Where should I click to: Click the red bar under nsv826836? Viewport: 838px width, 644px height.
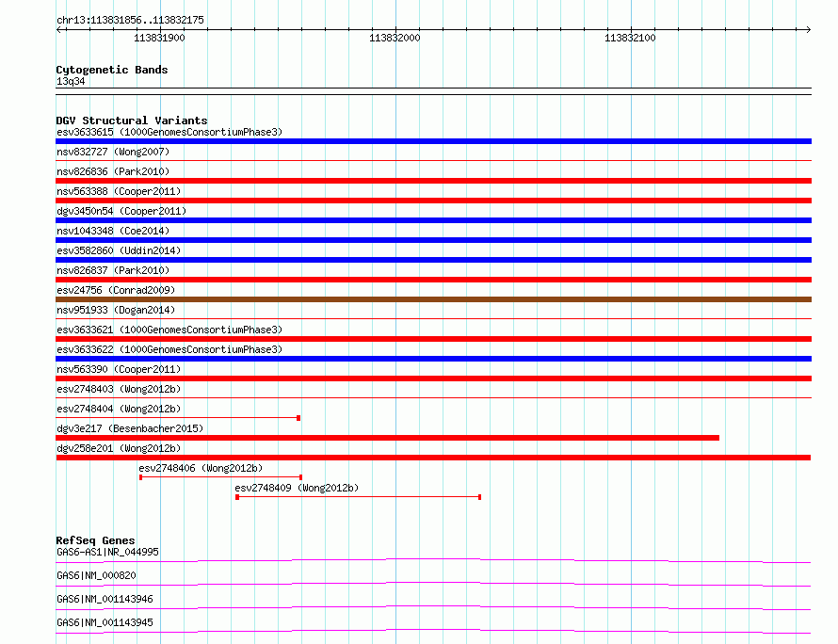point(433,181)
